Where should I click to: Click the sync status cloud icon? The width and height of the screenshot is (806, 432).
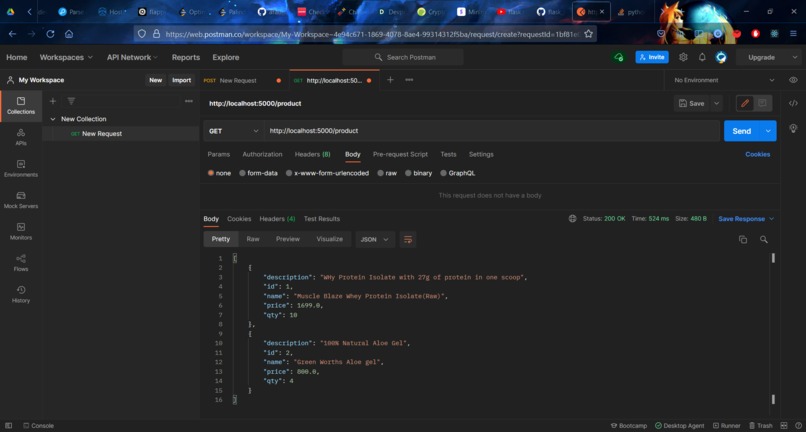click(x=619, y=57)
